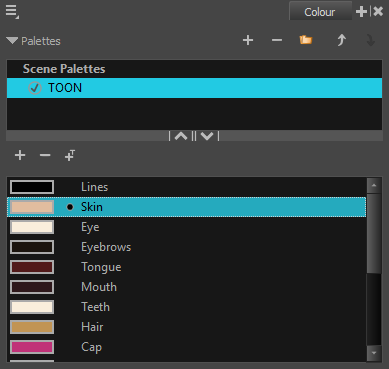Remove the selected palette with minus icon
Image resolution: width=389 pixels, height=369 pixels.
coord(277,41)
